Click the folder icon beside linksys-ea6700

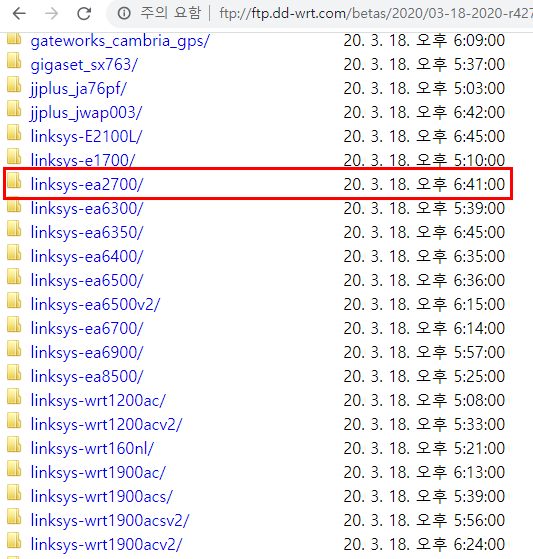(14, 324)
